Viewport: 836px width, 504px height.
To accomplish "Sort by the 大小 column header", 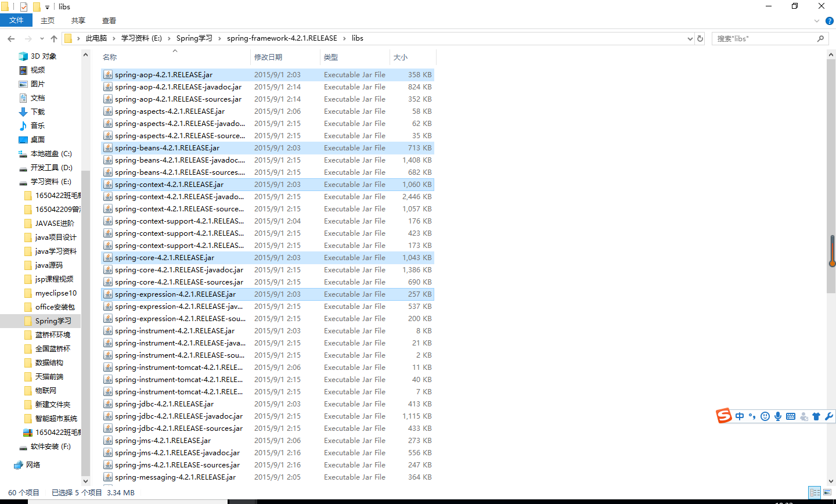I will pyautogui.click(x=413, y=57).
